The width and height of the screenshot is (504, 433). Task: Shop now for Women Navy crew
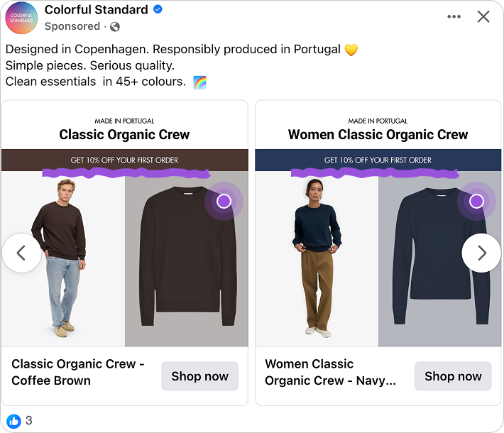(453, 376)
